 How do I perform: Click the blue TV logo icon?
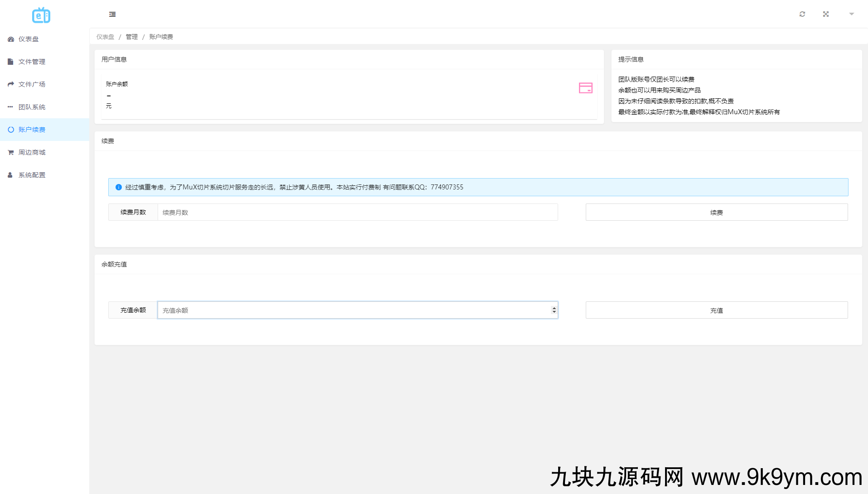[41, 15]
